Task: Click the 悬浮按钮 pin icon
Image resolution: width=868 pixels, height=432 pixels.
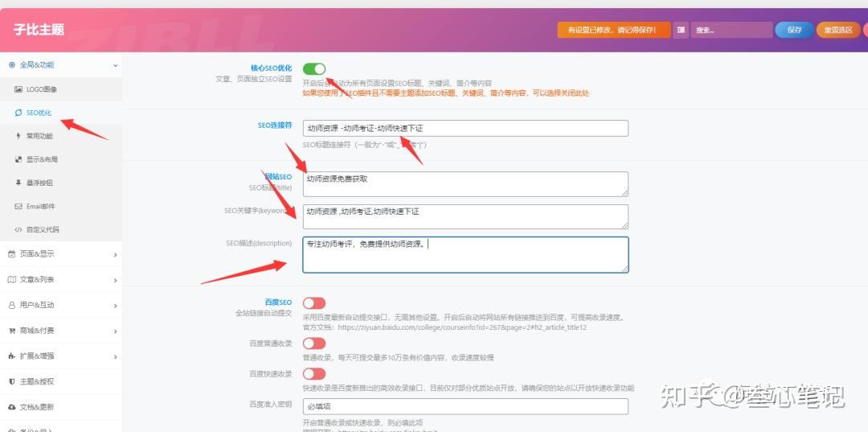Action: coord(18,183)
